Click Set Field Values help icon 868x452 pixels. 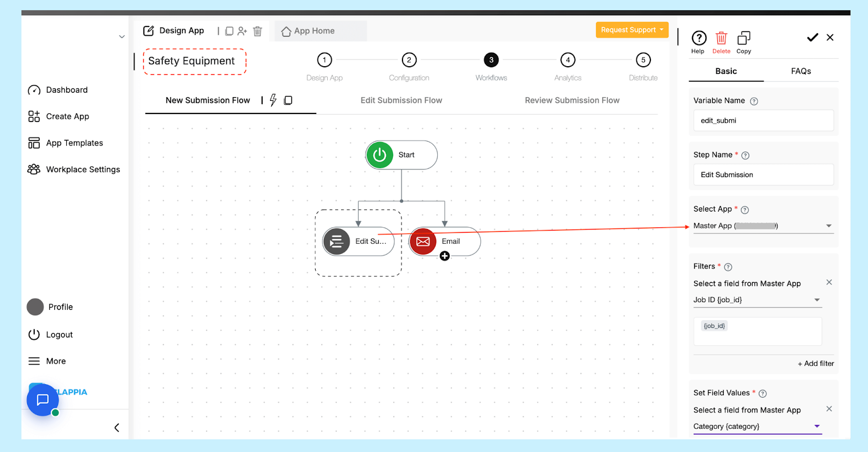[762, 393]
